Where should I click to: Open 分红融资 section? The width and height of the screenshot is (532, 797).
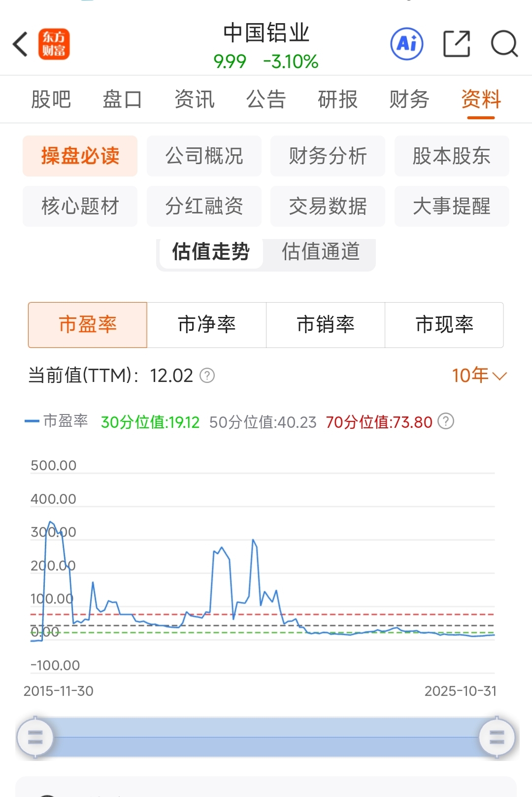(204, 206)
